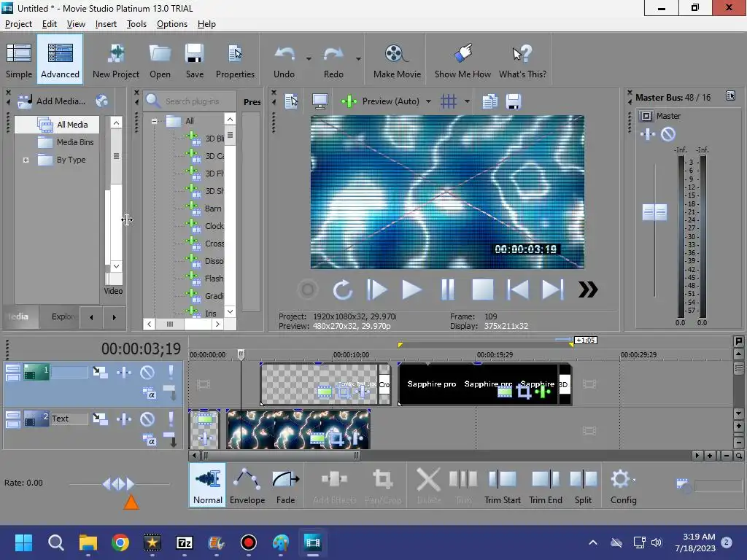
Task: Go to end of project
Action: click(553, 289)
